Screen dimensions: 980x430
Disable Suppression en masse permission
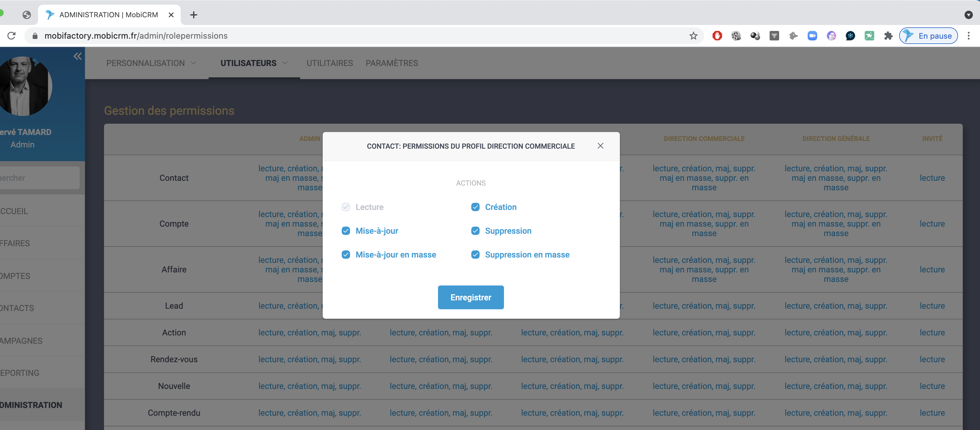point(475,255)
